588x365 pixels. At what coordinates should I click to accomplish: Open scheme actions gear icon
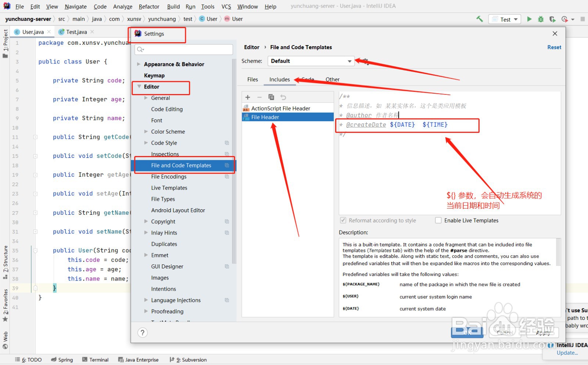coord(365,61)
